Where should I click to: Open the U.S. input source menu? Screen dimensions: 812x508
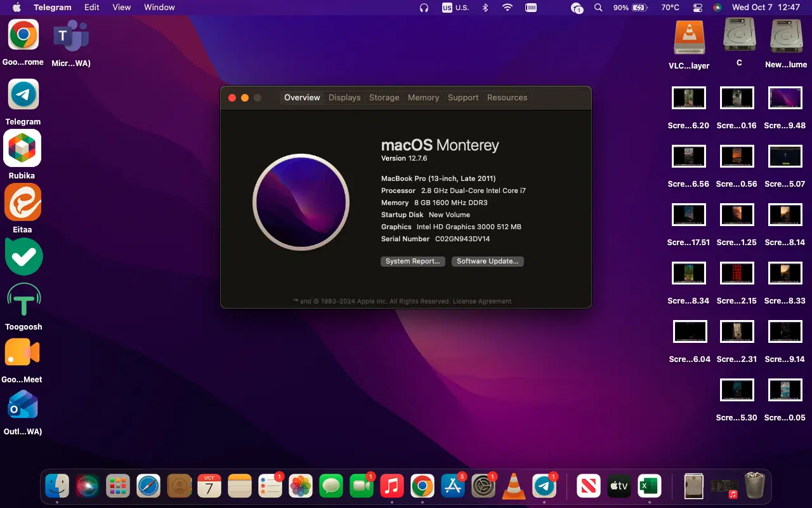(x=455, y=8)
